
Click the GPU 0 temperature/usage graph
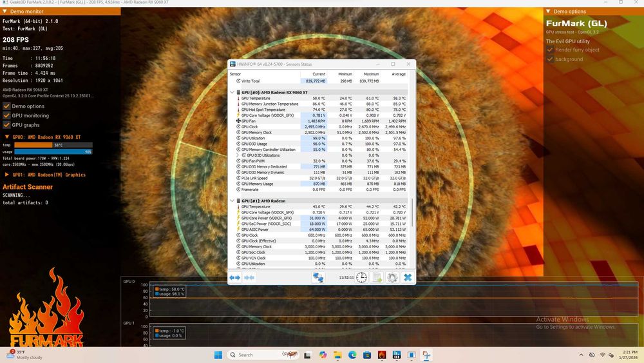click(x=393, y=300)
